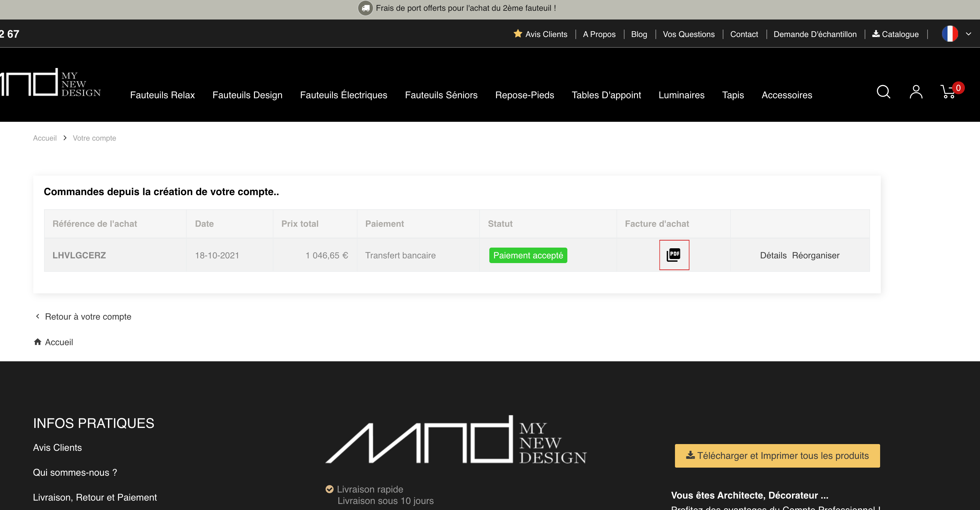Download the PDF invoice for order LHVLGCERZ
The image size is (980, 510).
click(x=674, y=255)
